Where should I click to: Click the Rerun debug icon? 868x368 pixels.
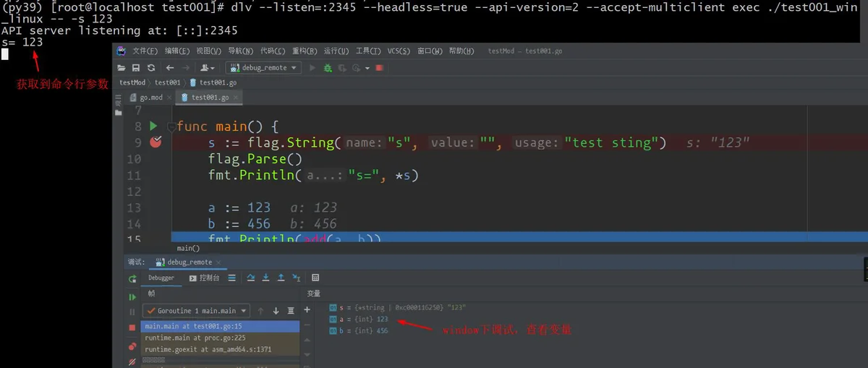[x=132, y=279]
